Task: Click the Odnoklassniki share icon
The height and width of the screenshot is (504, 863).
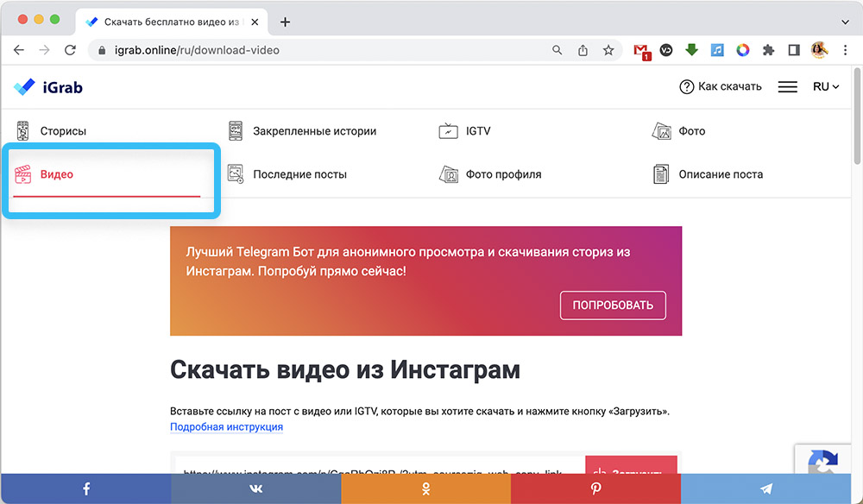Action: pos(426,488)
